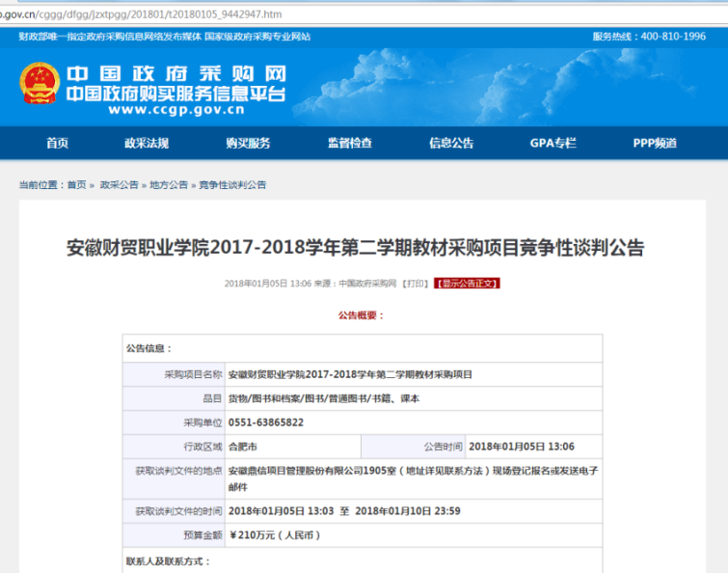
Task: Open the PPP频道 navigation item
Action: click(x=655, y=143)
